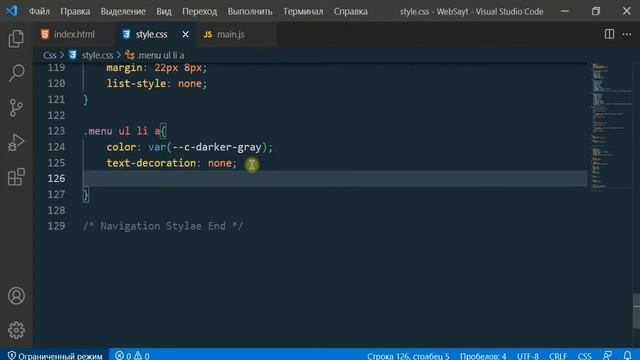Restore down the Visual Studio Code window
The height and width of the screenshot is (360, 640).
(596, 11)
